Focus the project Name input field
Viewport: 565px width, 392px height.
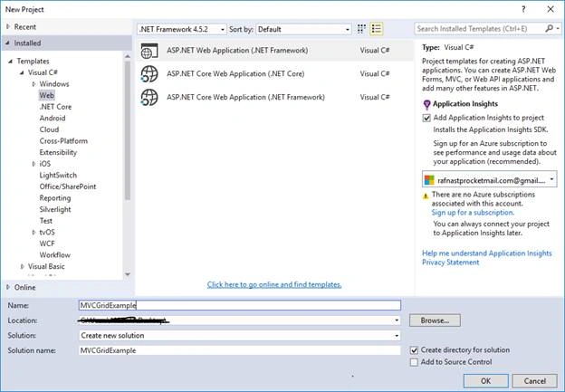tap(240, 305)
